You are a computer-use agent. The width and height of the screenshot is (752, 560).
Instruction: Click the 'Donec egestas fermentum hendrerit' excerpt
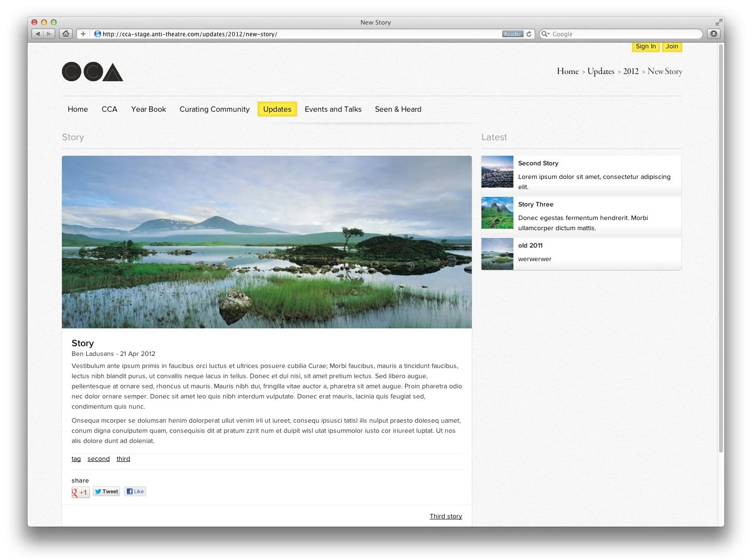tap(583, 223)
